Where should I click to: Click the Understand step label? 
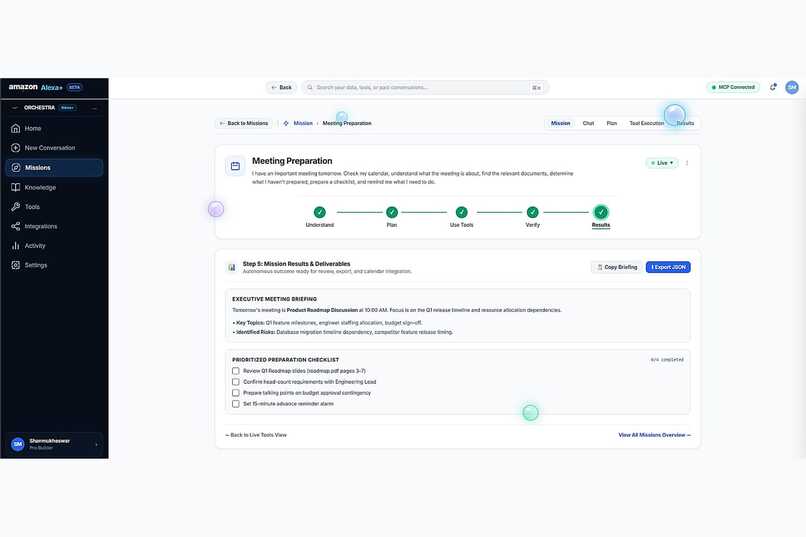click(320, 225)
